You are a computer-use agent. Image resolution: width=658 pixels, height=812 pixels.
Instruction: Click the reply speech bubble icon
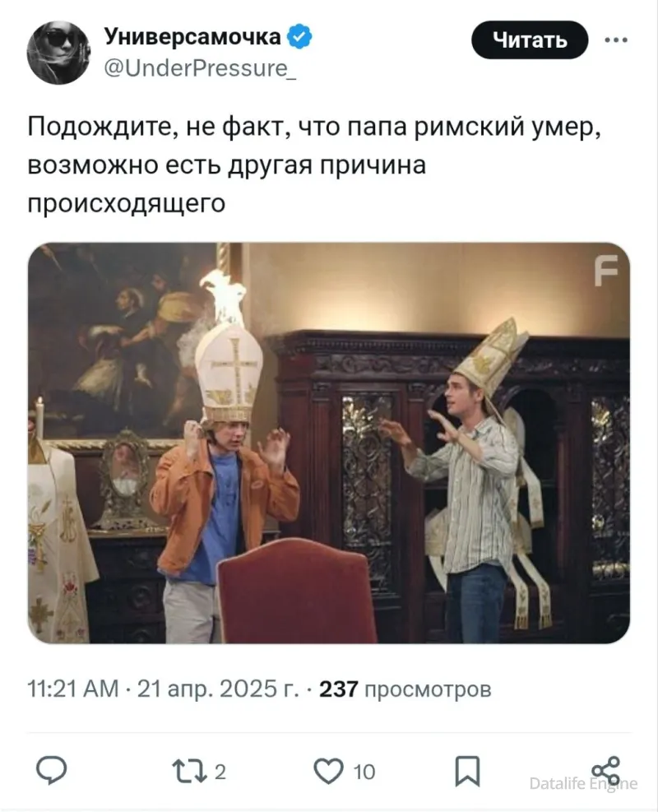coord(51,771)
